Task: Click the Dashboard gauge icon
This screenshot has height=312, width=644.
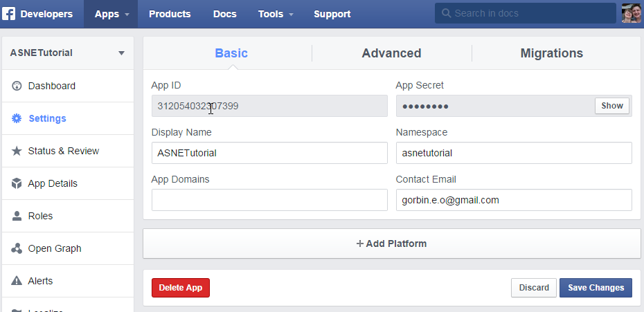Action: 17,86
